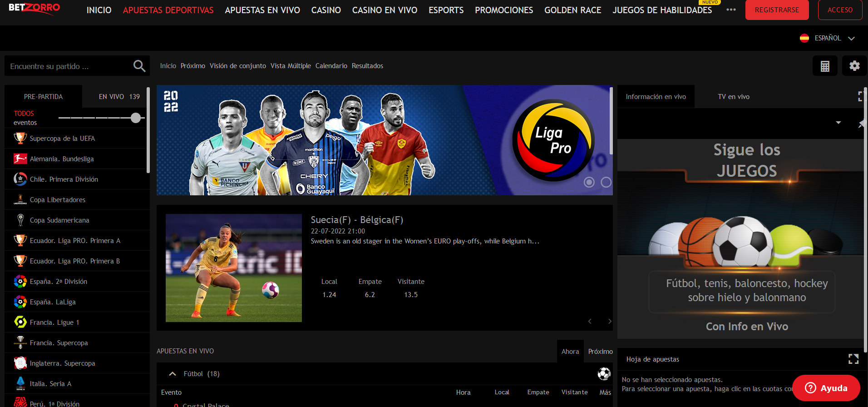Image resolution: width=868 pixels, height=407 pixels.
Task: Click the Encuentre su partido search field
Action: pos(77,66)
